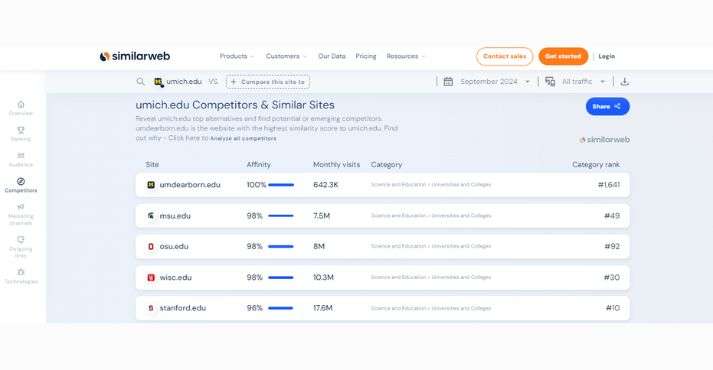Image resolution: width=713 pixels, height=370 pixels.
Task: Click the wisc.edu favicon
Action: tap(151, 277)
